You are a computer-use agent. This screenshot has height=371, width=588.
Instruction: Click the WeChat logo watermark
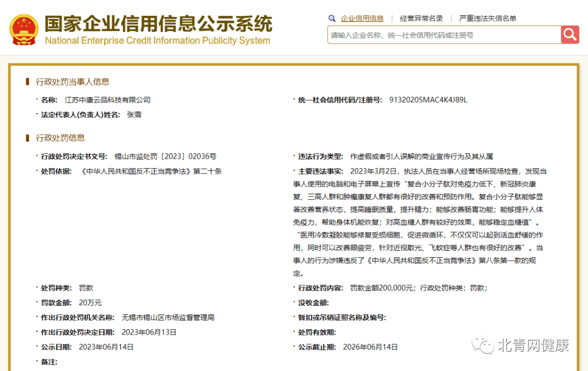[482, 345]
